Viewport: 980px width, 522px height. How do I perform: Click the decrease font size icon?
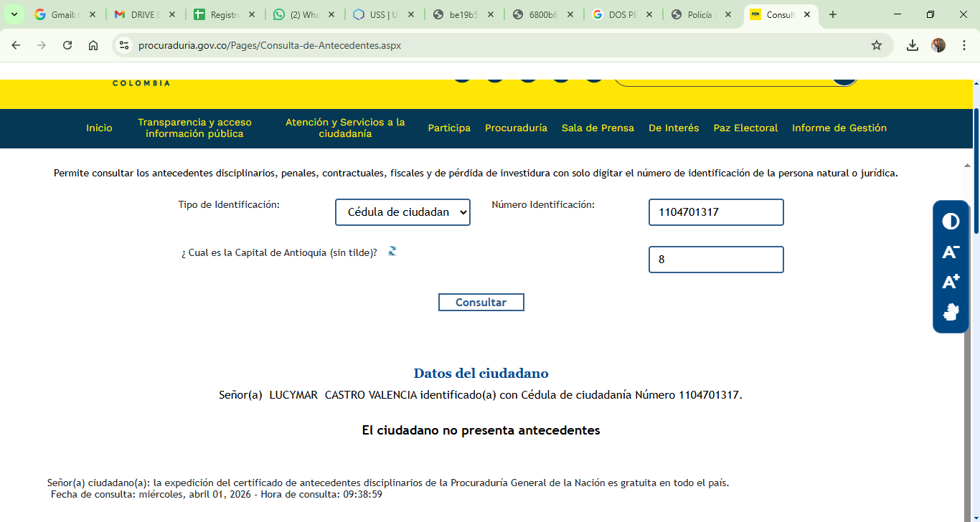[x=951, y=252]
